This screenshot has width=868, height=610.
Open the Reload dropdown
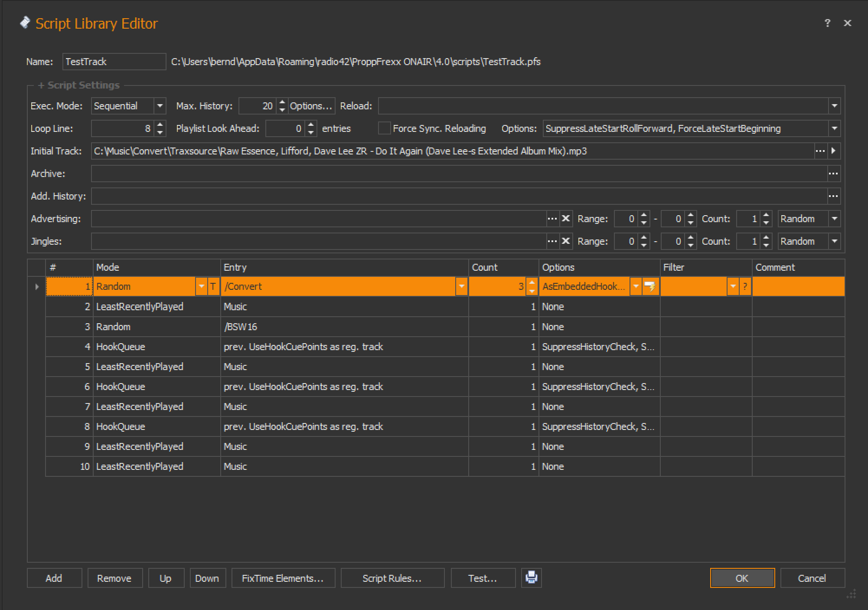click(834, 106)
